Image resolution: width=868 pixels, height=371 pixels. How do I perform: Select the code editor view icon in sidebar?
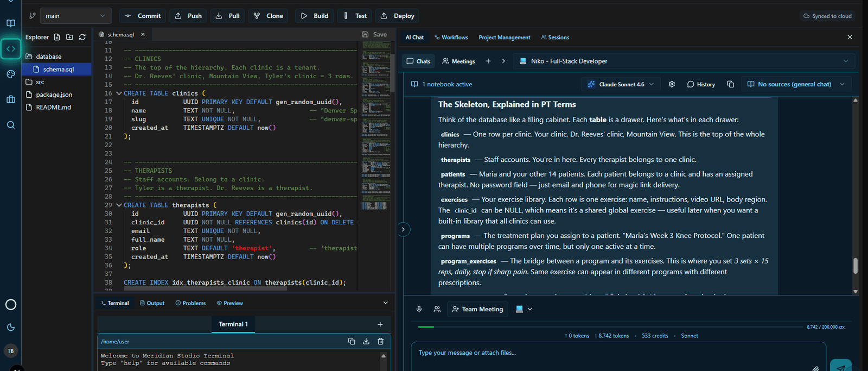click(11, 49)
